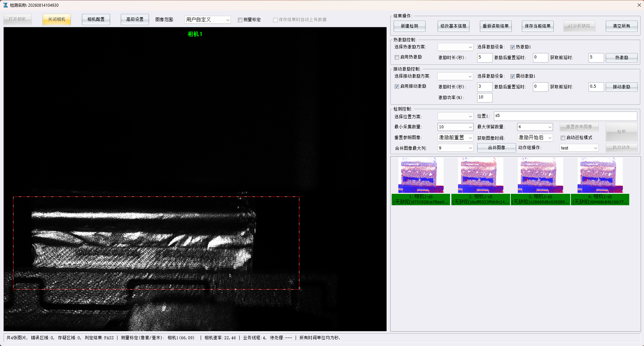Open the 最小采集数量 dropdown

(455, 127)
